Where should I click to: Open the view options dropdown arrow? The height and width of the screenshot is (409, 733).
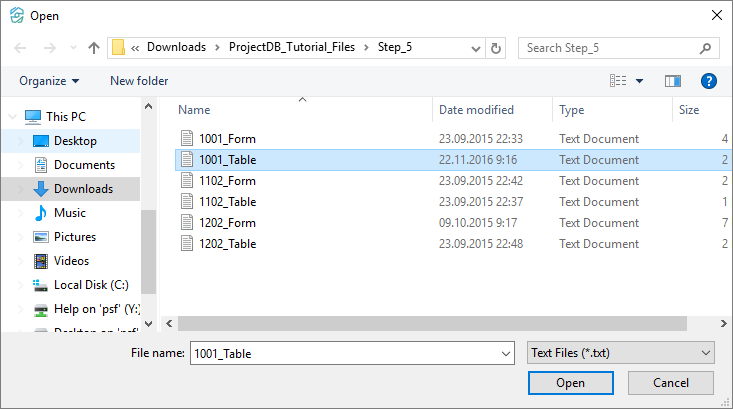[640, 81]
